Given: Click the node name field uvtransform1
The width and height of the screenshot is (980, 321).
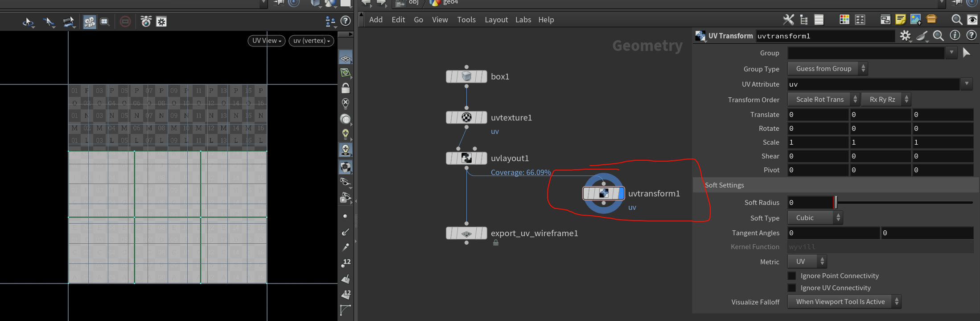Looking at the screenshot, I should point(825,36).
